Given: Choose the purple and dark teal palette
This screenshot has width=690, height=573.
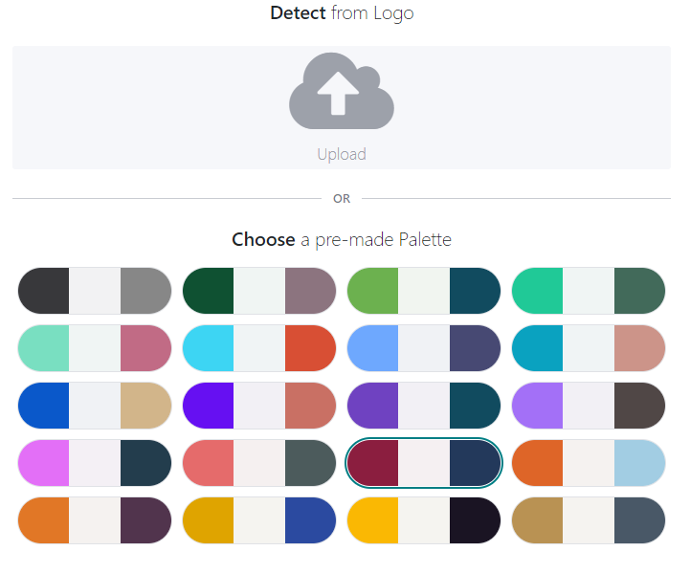Looking at the screenshot, I should 424,405.
